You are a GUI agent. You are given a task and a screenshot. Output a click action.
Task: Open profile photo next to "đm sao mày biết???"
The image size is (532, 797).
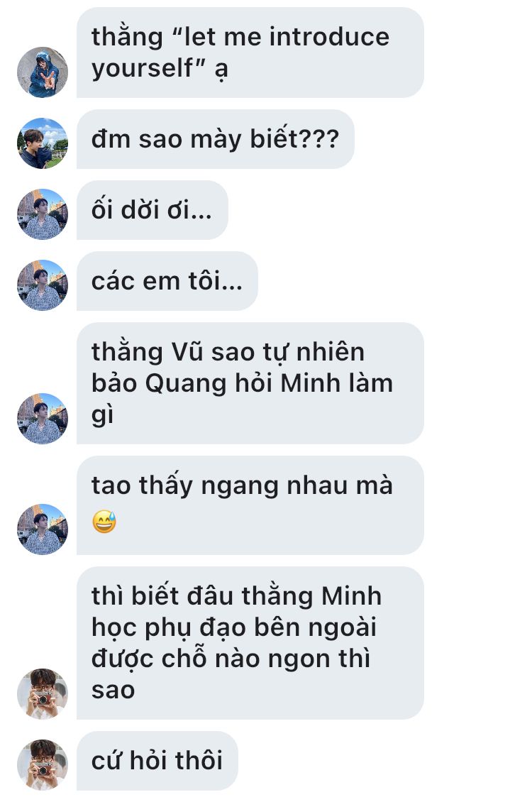coord(43,143)
